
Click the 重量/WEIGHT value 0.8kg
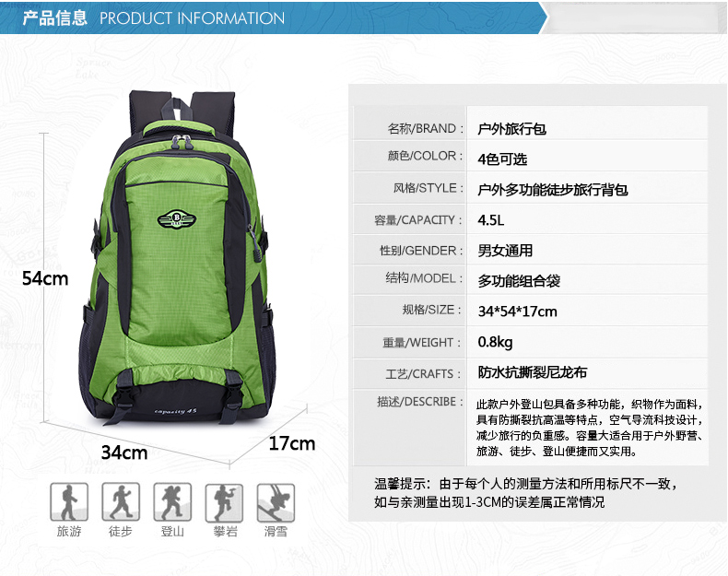pos(495,342)
